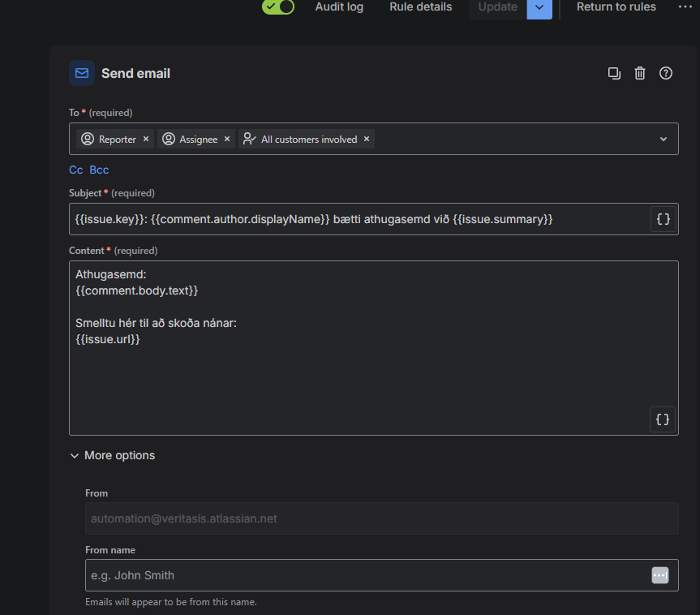Click the Send email envelope icon
Screen dimensions: 700x615
(81, 73)
